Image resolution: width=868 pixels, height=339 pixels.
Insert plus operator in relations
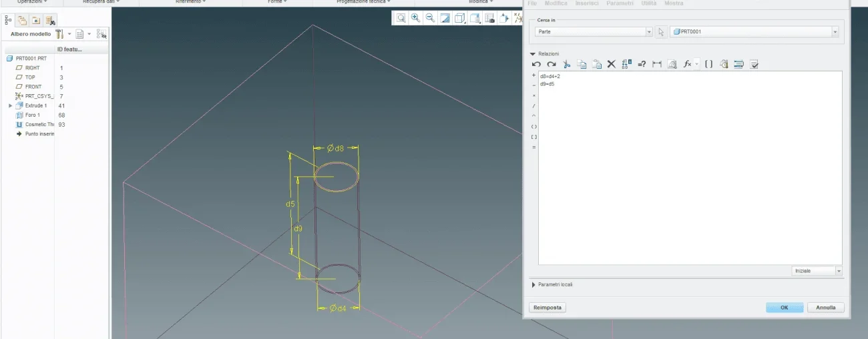pos(533,75)
